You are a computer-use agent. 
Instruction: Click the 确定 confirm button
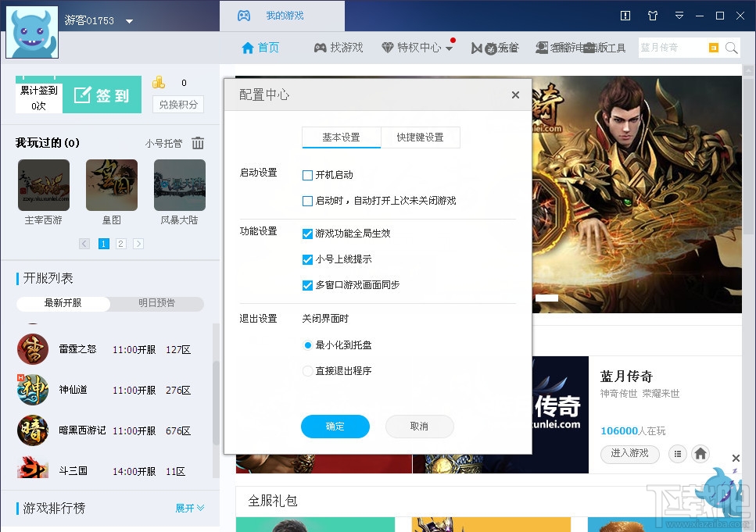(335, 427)
